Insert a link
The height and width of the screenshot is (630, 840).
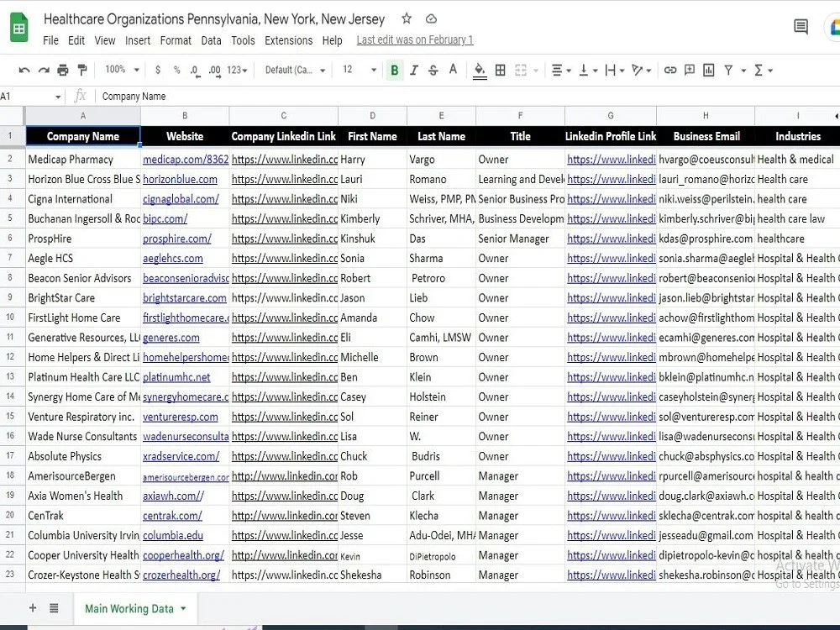(670, 71)
